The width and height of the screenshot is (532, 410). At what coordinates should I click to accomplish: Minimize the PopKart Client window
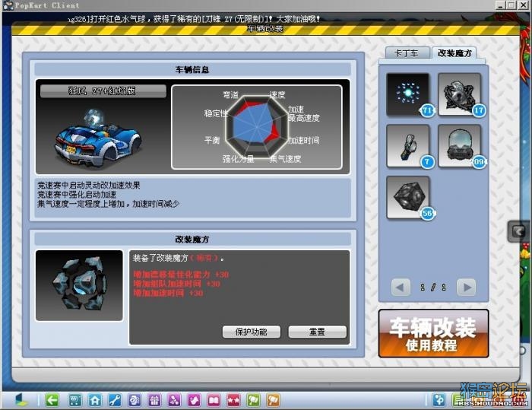[x=500, y=5]
